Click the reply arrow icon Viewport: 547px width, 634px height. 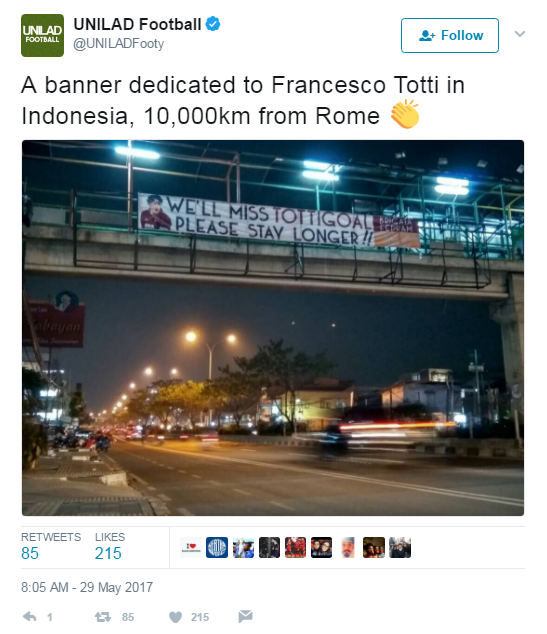click(x=30, y=617)
